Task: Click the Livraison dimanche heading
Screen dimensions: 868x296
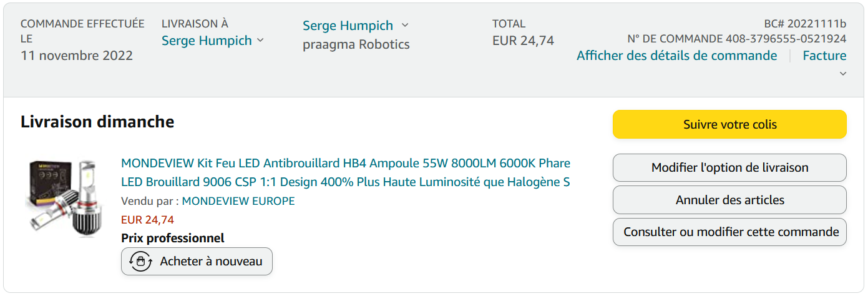Action: 97,122
